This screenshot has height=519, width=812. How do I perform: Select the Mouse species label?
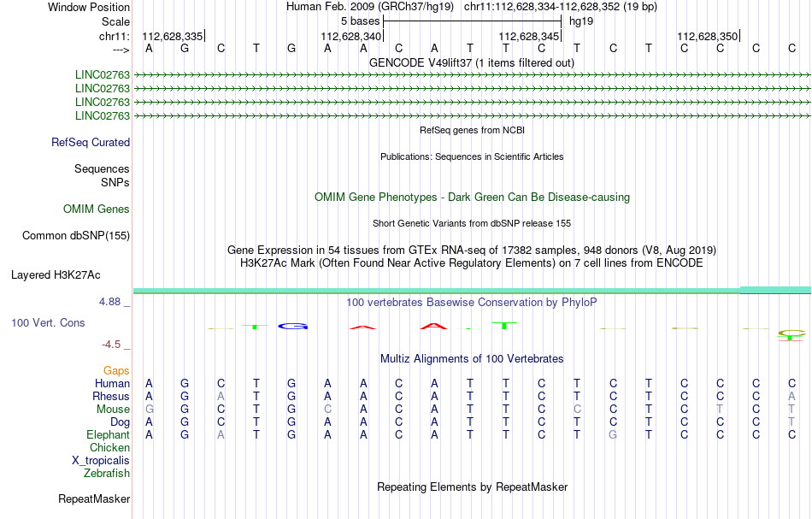[113, 410]
